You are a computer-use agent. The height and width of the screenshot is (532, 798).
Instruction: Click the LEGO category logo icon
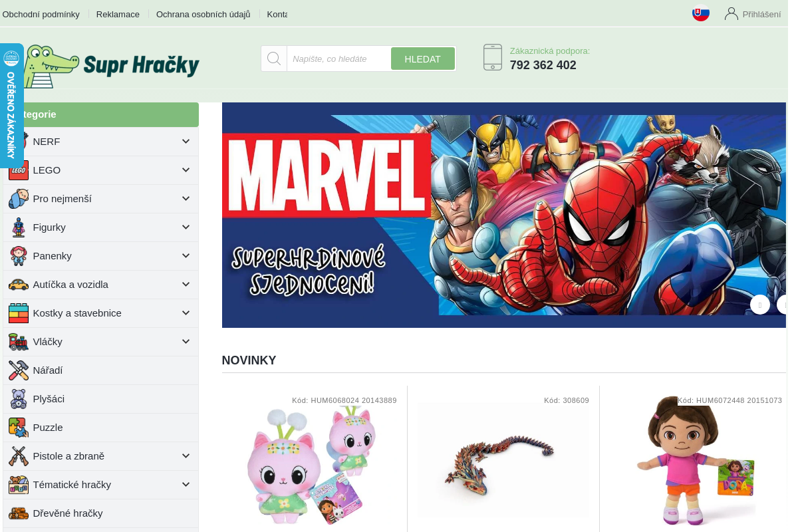click(x=19, y=170)
